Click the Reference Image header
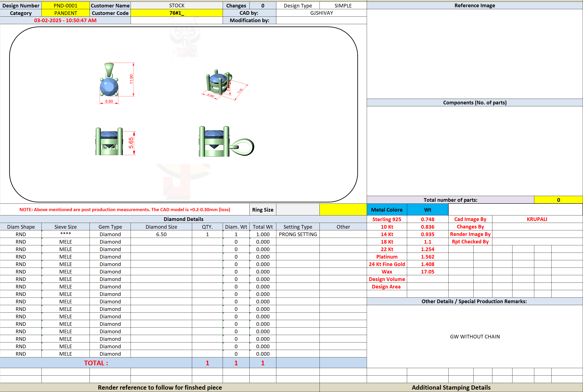The image size is (583, 392). (475, 6)
